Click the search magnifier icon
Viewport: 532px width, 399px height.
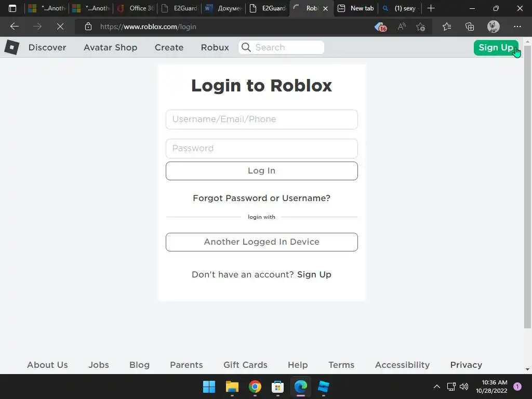[246, 47]
